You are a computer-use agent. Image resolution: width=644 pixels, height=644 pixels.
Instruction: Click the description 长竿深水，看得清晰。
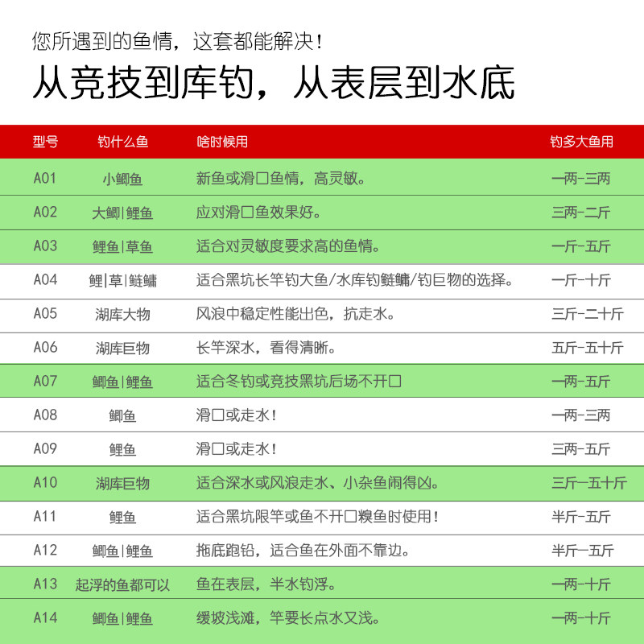pyautogui.click(x=266, y=348)
